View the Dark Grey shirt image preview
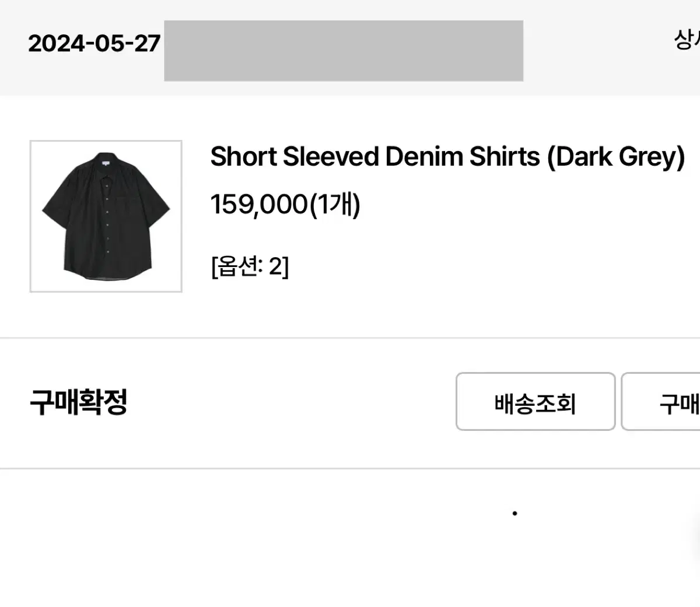The image size is (700, 607). tap(106, 216)
